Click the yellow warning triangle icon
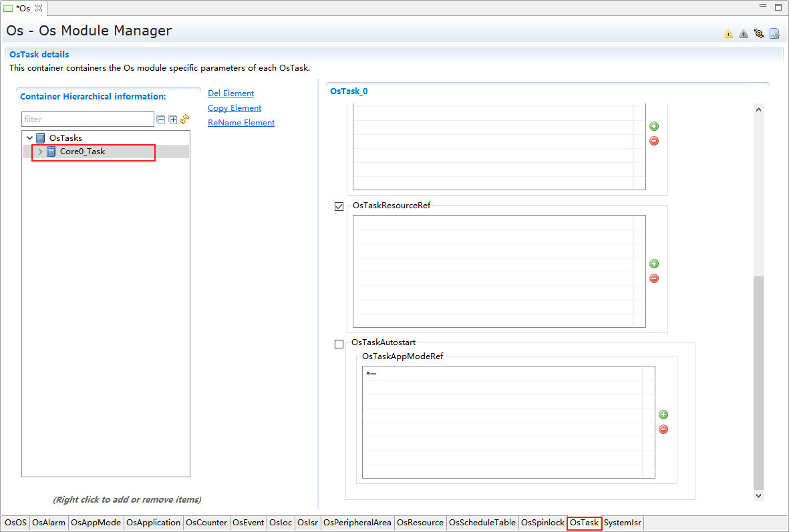Viewport: 789px width, 532px height. pos(728,34)
